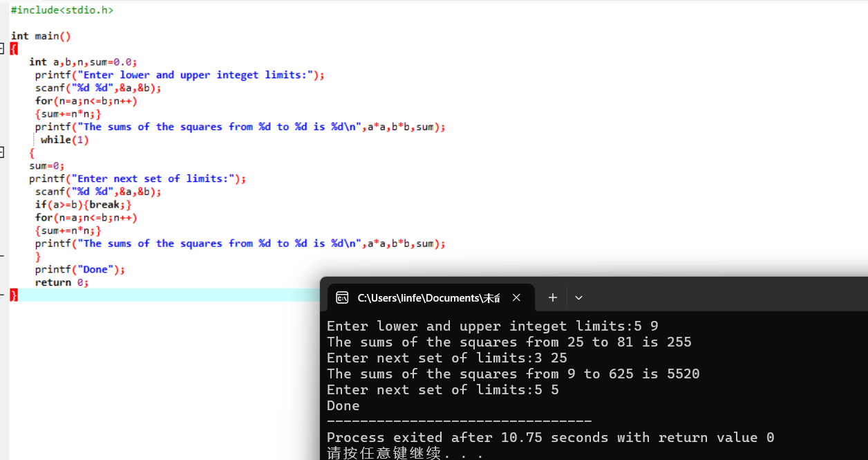This screenshot has width=868, height=460.
Task: Collapse the main function fold marker
Action: [2, 48]
